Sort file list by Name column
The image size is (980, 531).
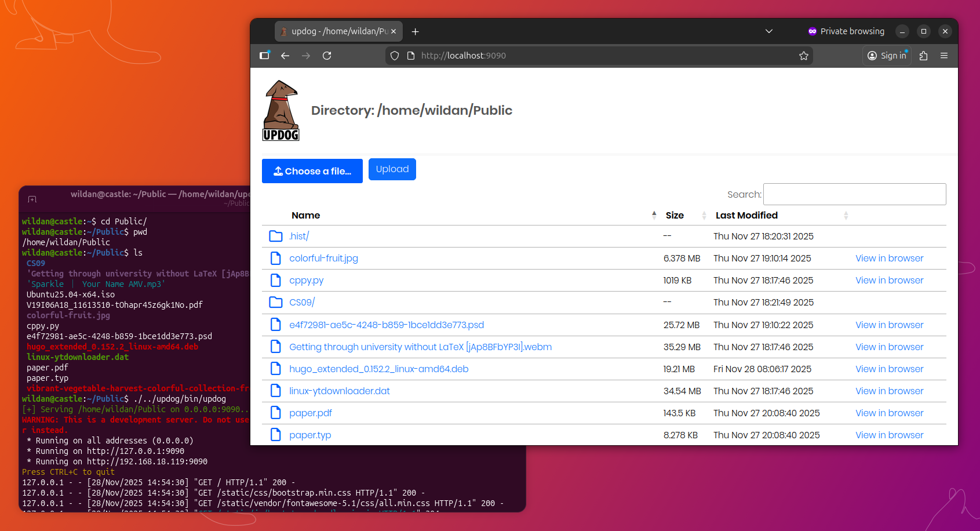pos(306,215)
